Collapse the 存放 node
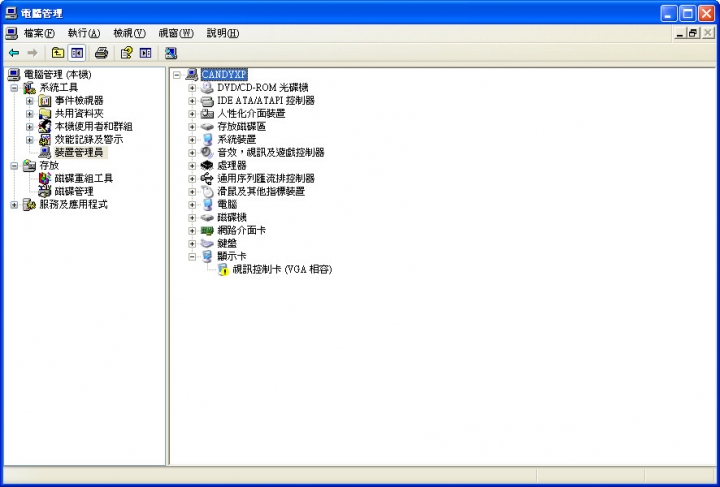Screen dimensions: 720x487 click(x=14, y=166)
